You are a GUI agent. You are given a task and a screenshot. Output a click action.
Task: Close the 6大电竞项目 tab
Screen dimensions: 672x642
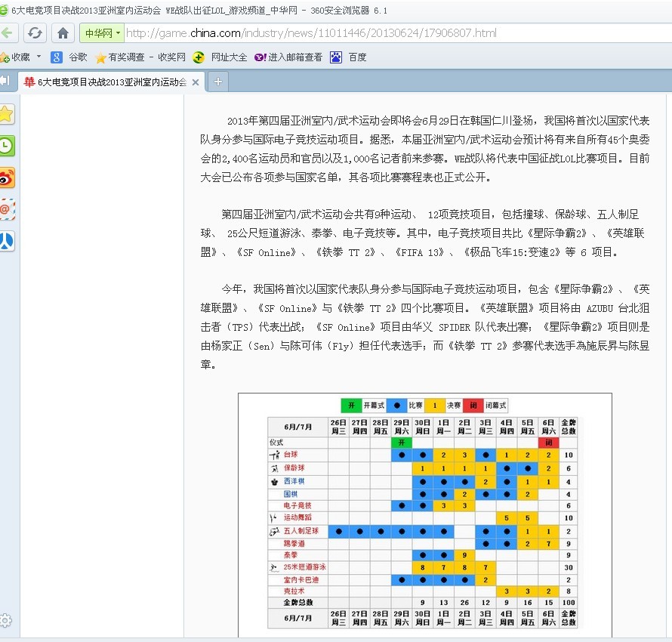coord(196,82)
